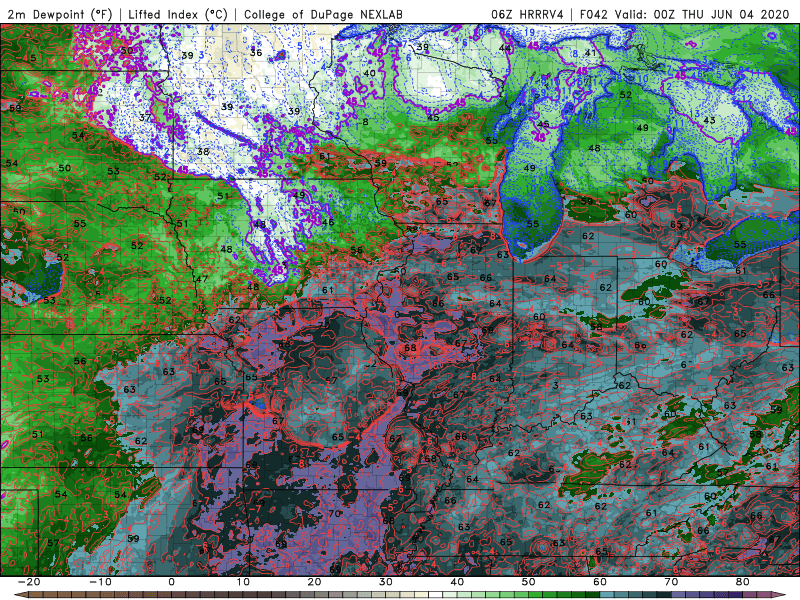Click the "40" dewpoint value on the map

[x=369, y=73]
